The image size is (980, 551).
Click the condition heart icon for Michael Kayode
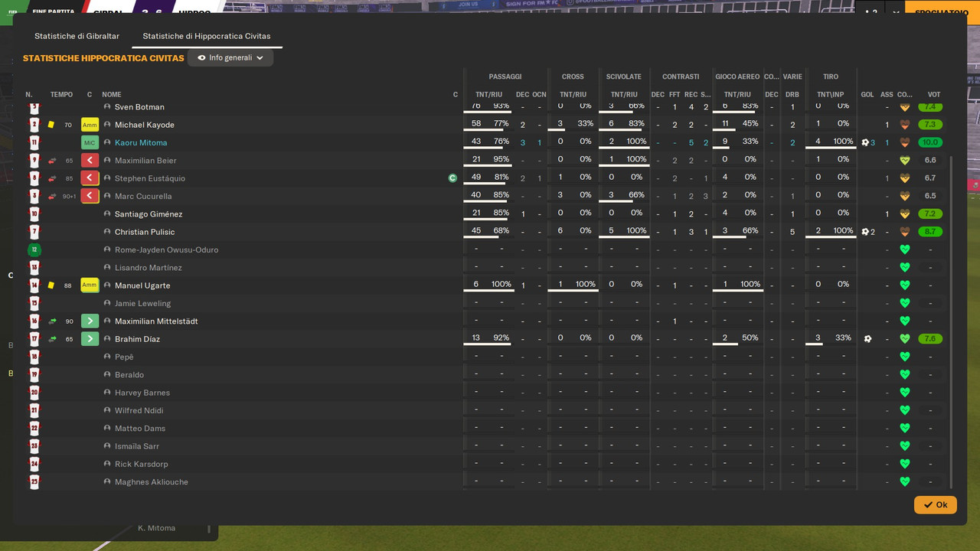tap(904, 125)
